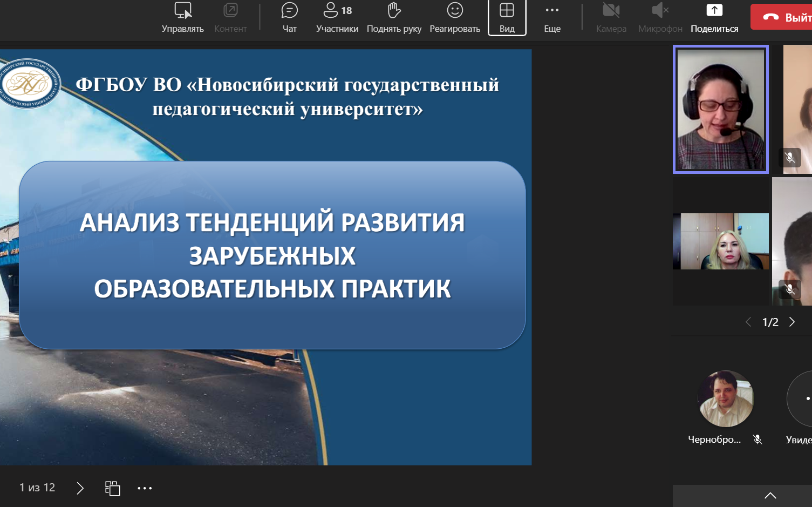
Task: Go to previous page of video gallery
Action: tap(748, 322)
